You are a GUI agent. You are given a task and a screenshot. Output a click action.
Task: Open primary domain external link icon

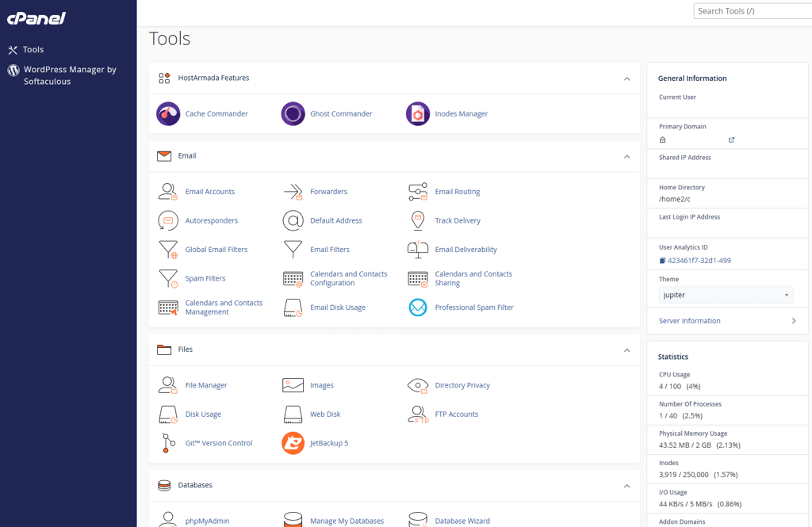[x=731, y=139]
